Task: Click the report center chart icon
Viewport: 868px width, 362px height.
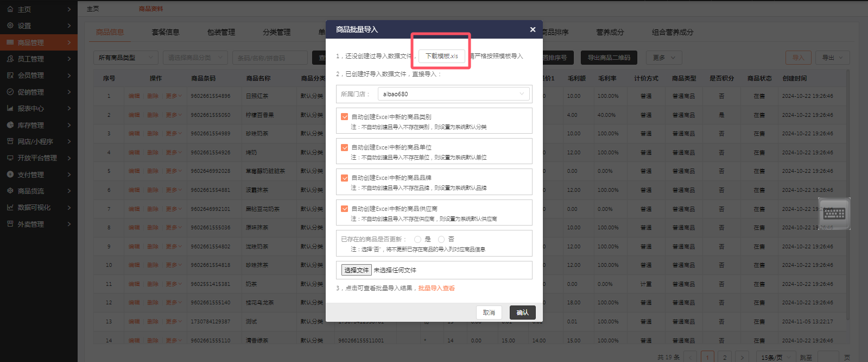Action: pos(10,108)
